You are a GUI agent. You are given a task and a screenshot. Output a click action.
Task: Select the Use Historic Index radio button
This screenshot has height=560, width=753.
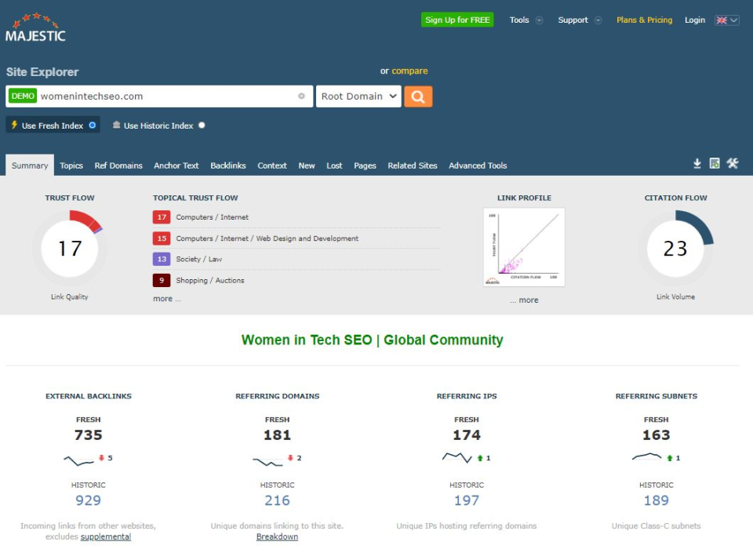(202, 125)
